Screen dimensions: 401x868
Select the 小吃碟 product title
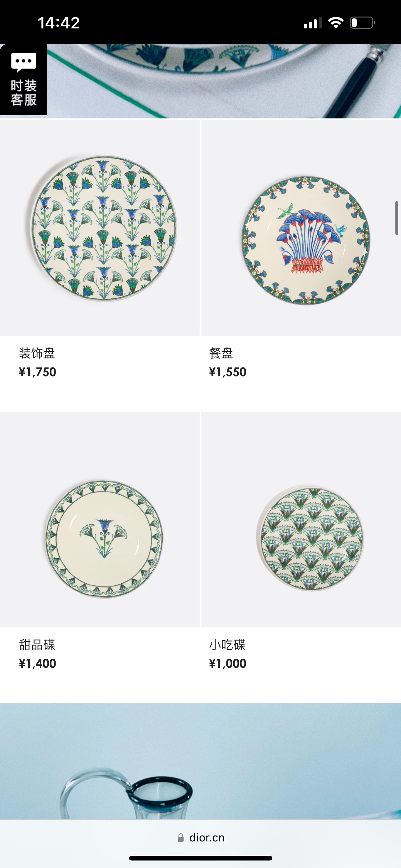[227, 645]
